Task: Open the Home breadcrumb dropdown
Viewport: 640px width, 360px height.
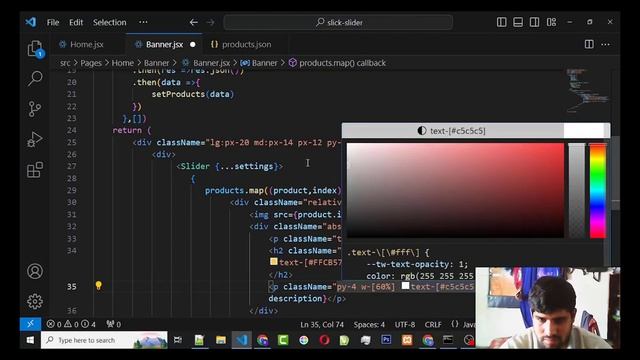Action: coord(122,63)
